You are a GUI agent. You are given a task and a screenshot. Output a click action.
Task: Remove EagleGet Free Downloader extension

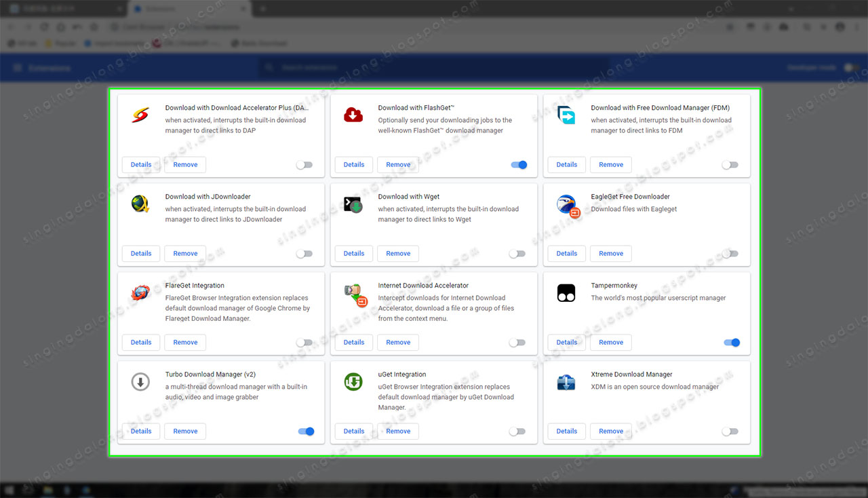point(611,254)
